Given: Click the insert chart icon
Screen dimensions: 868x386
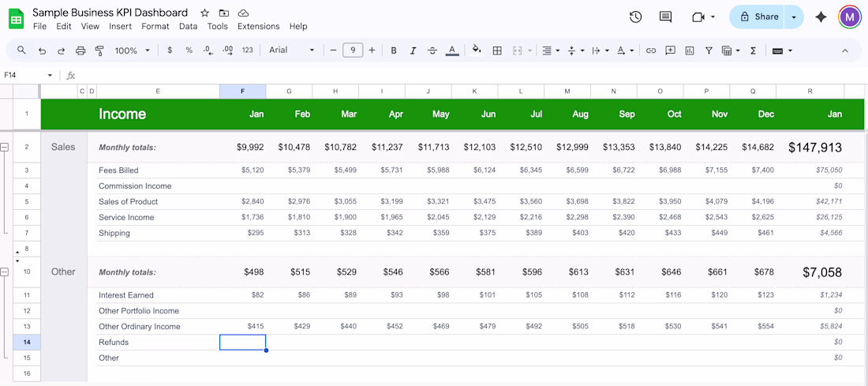Looking at the screenshot, I should pyautogui.click(x=690, y=51).
